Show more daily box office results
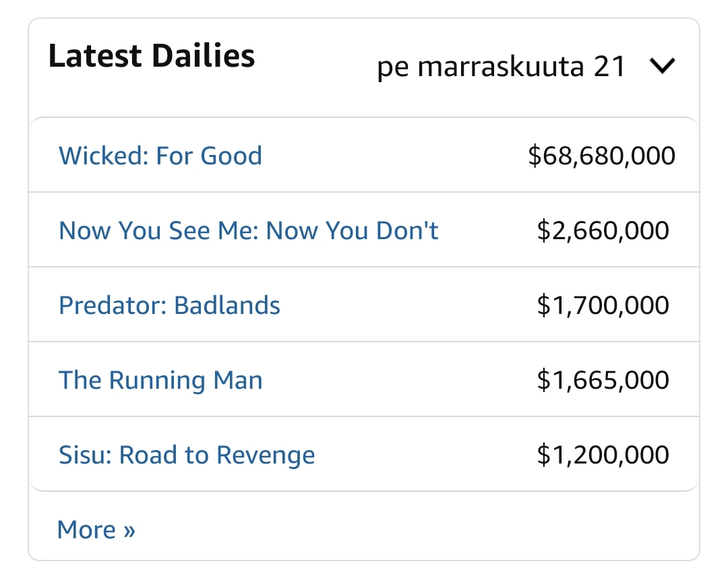 [x=96, y=530]
